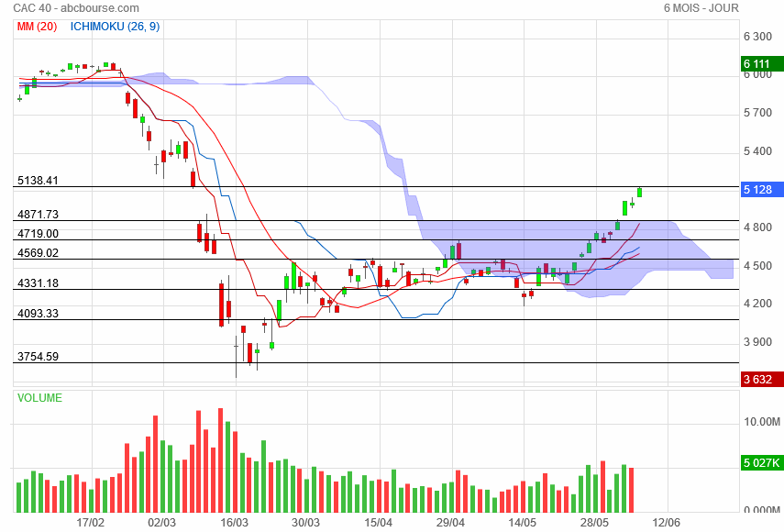Click the "4 800" price axis value
This screenshot has height=532, width=784.
[757, 227]
